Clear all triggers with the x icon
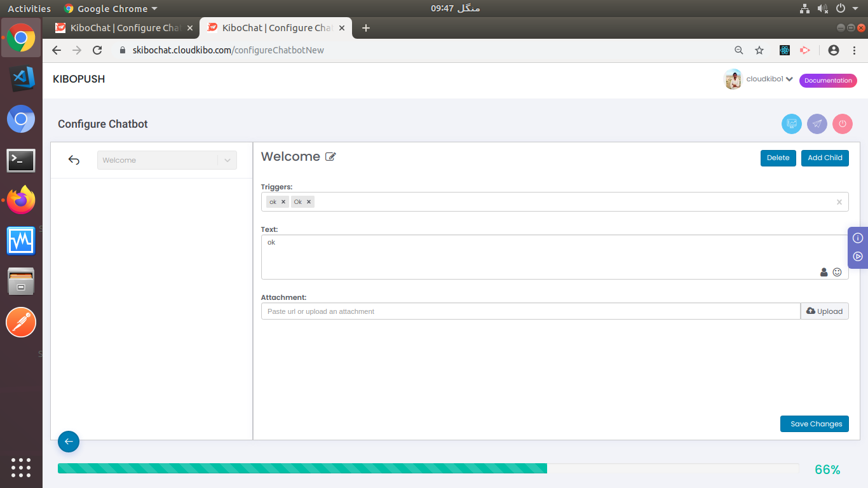Viewport: 868px width, 488px height. (x=839, y=202)
